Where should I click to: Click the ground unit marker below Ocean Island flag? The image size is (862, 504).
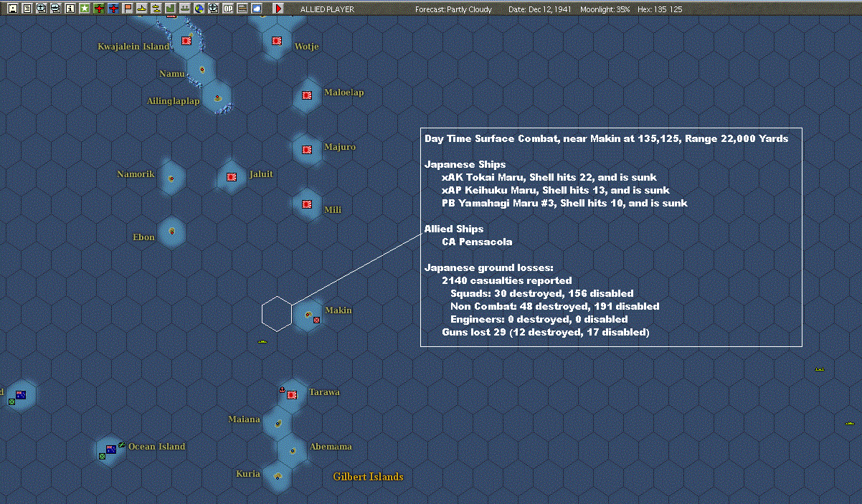click(102, 456)
